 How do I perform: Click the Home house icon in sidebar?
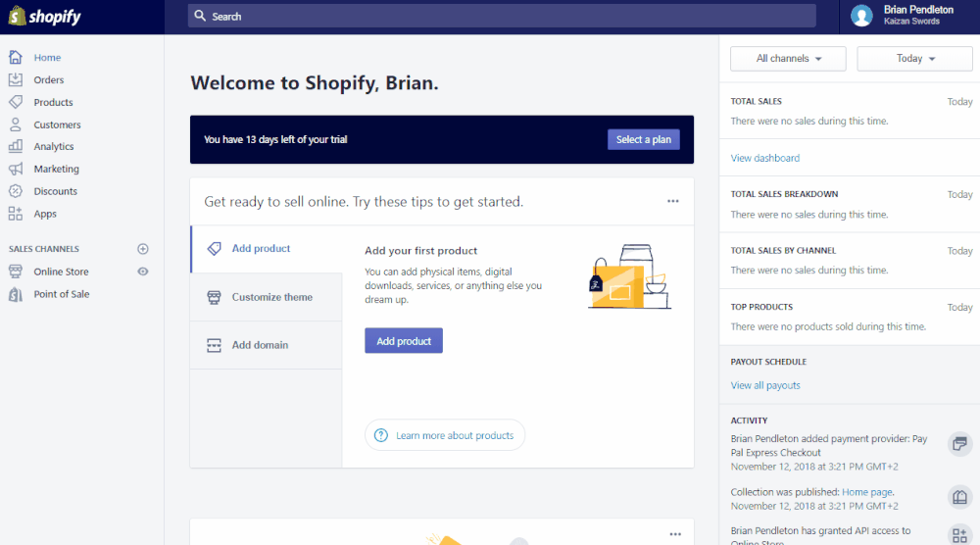[x=16, y=57]
